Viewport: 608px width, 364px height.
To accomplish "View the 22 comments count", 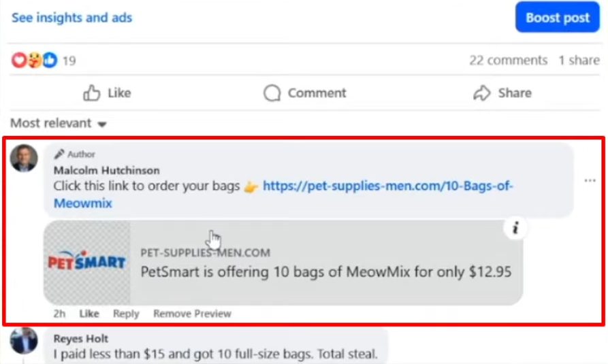I will click(508, 61).
